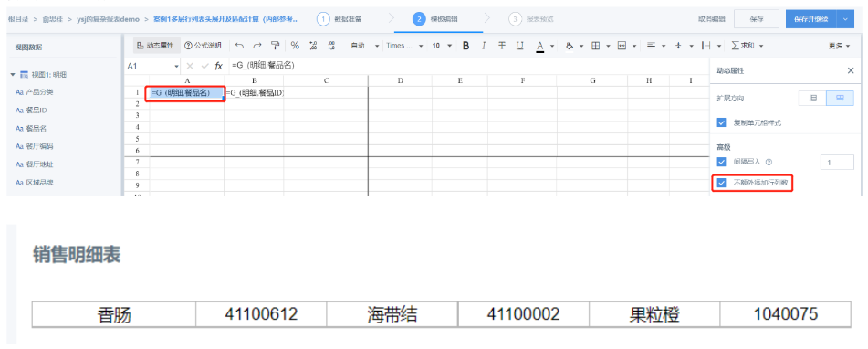Screen dimensions: 868x349
Task: Toggle underline formatting
Action: 520,46
